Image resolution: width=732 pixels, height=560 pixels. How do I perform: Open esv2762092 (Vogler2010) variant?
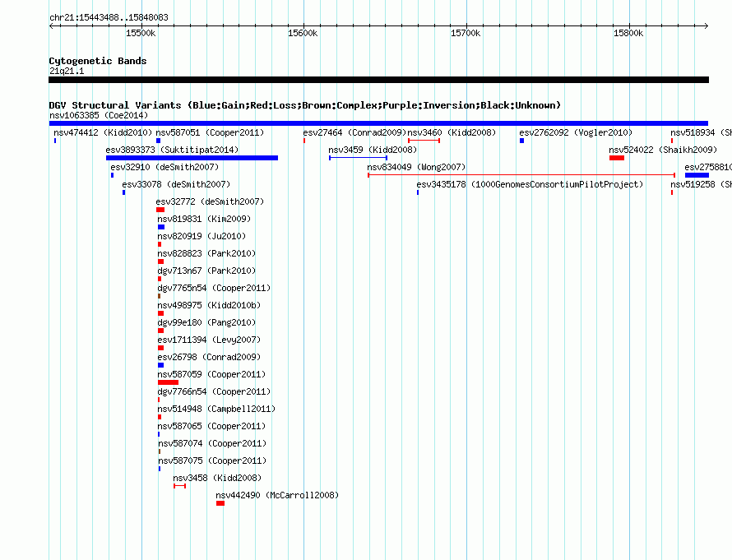(576, 132)
